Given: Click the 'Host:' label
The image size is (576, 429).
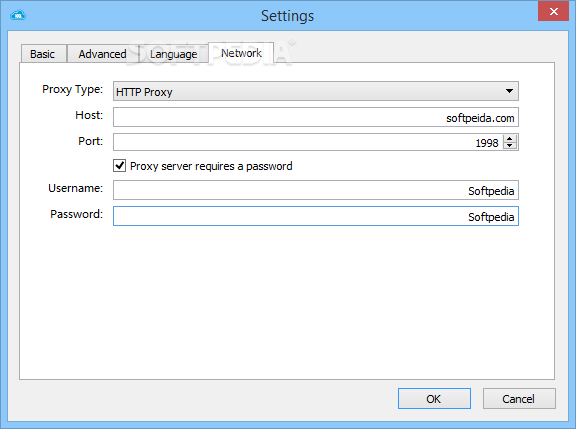Looking at the screenshot, I should 89,115.
